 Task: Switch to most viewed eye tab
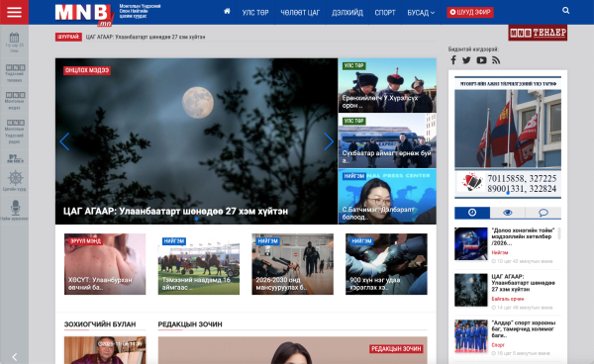pyautogui.click(x=508, y=213)
